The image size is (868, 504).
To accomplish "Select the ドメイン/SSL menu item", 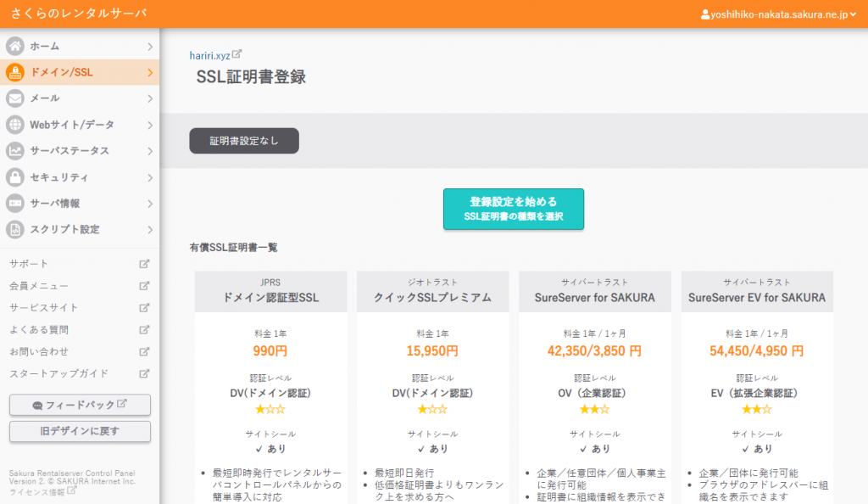I will [x=80, y=72].
